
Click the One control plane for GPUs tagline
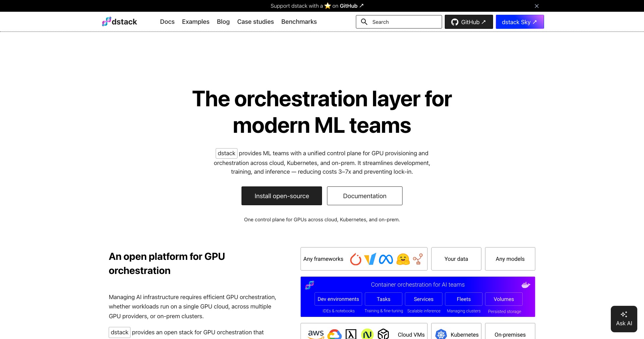(322, 220)
